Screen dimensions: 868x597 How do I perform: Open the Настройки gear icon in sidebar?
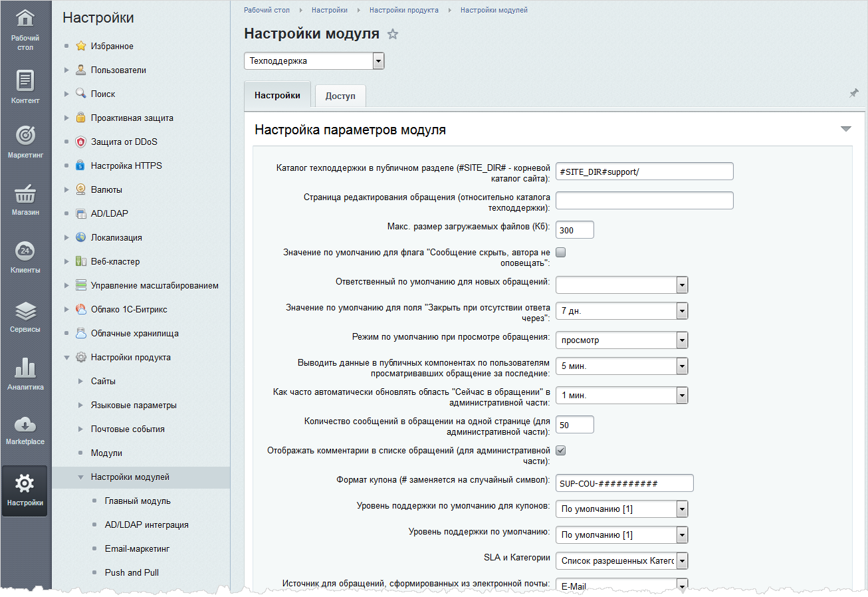point(25,483)
